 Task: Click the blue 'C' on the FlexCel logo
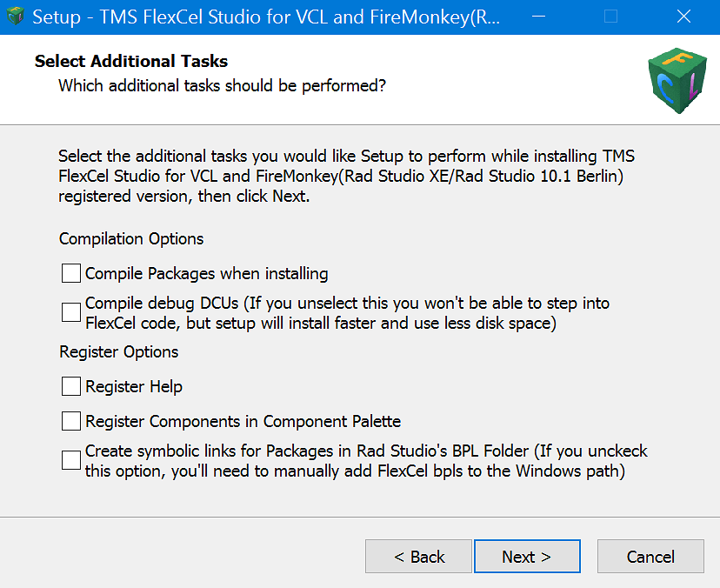666,86
